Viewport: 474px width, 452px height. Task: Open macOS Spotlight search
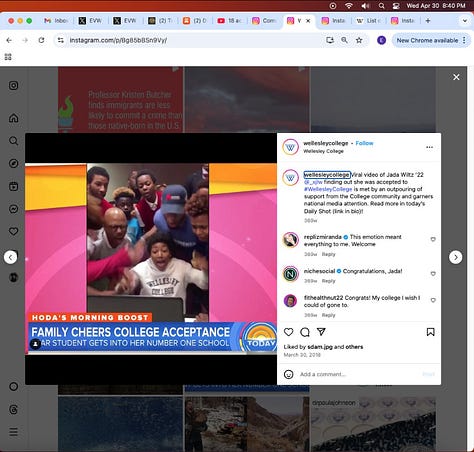click(382, 6)
